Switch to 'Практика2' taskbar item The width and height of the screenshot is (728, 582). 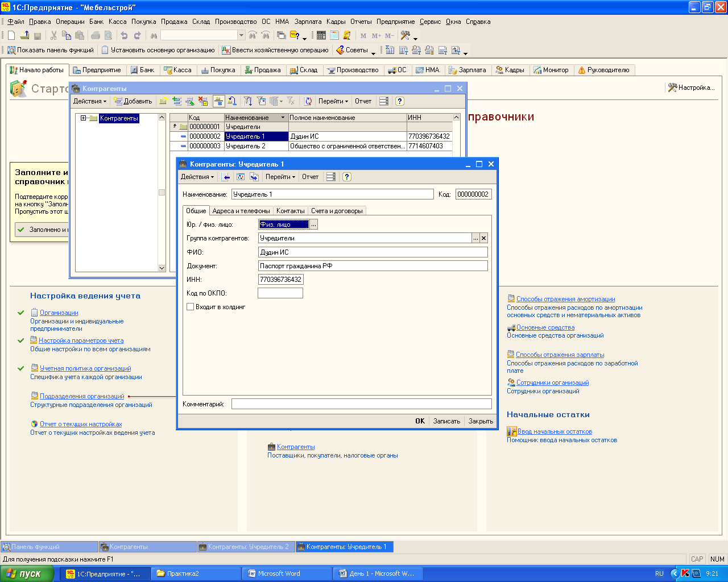pyautogui.click(x=196, y=573)
